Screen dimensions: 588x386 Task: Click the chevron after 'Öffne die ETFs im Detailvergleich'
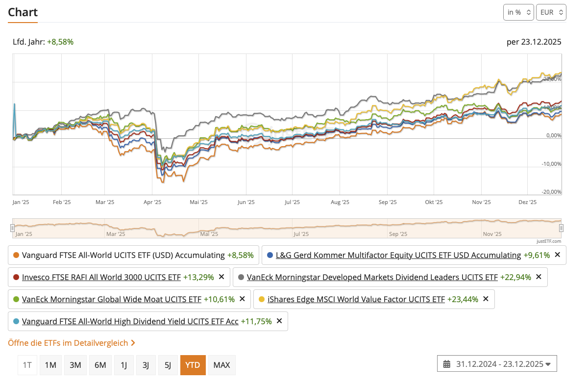(x=133, y=343)
